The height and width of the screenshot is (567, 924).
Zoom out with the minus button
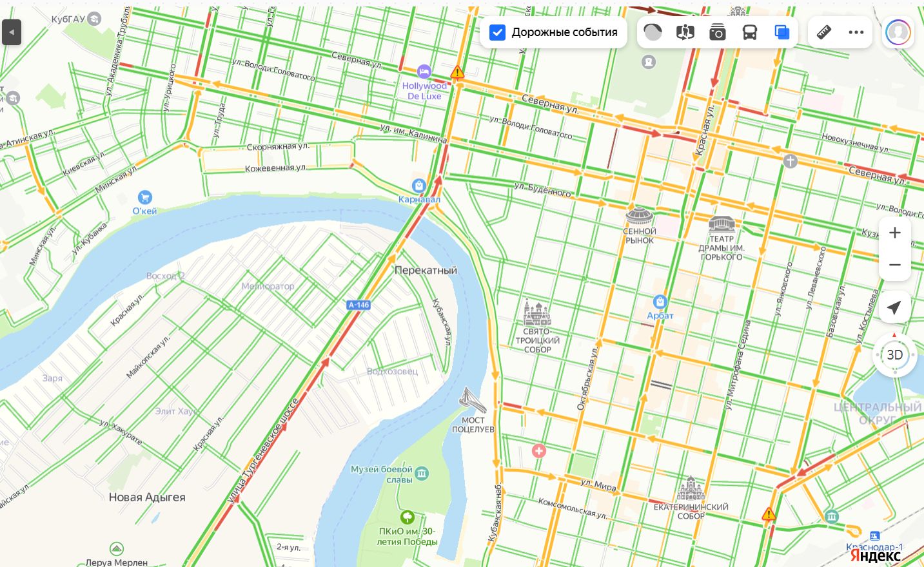click(x=895, y=265)
